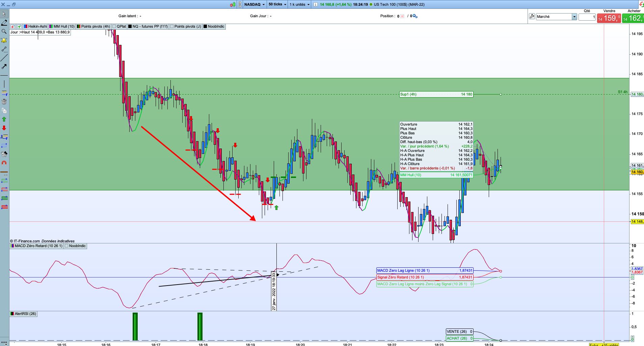This screenshot has width=644, height=346.
Task: Select the arrow cursor tool
Action: [4, 14]
